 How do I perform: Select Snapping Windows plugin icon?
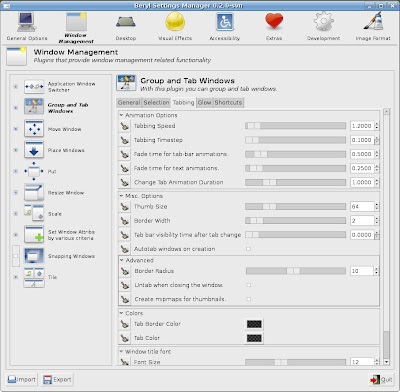[x=34, y=256]
